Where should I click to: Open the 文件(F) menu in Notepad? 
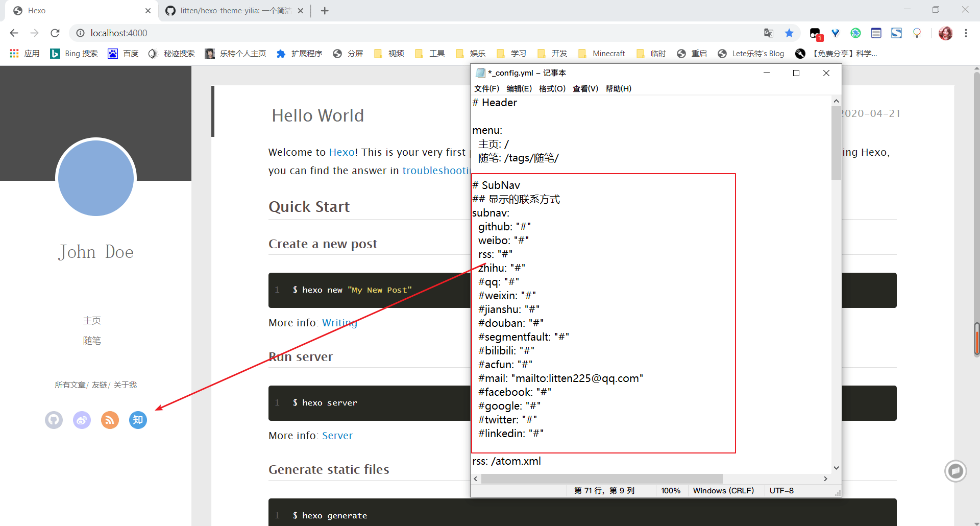click(x=486, y=89)
